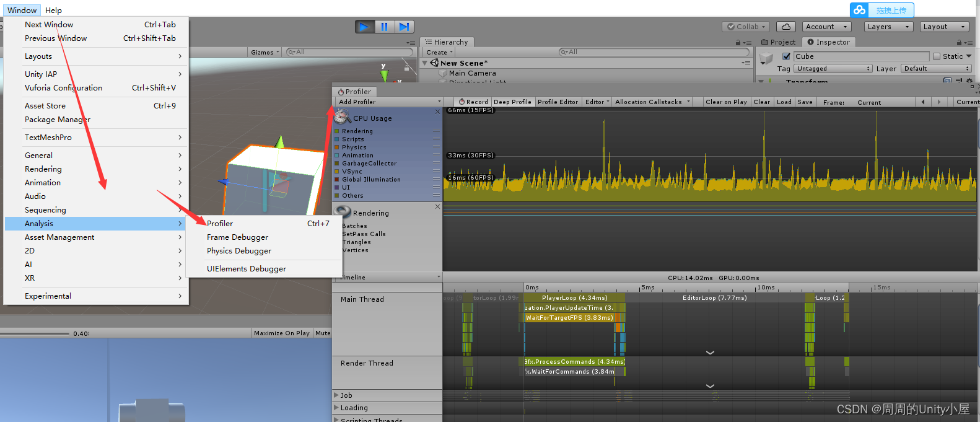Toggle UI category in CPU Usage

pyautogui.click(x=337, y=187)
